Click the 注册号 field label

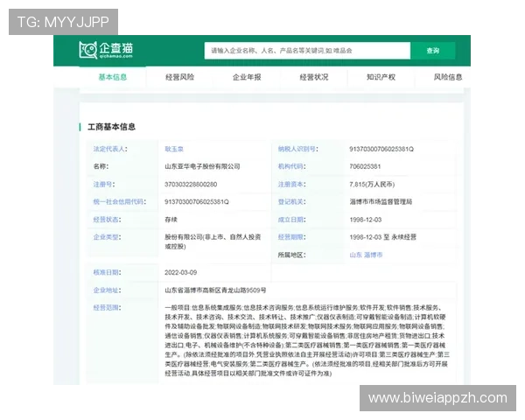[104, 185]
